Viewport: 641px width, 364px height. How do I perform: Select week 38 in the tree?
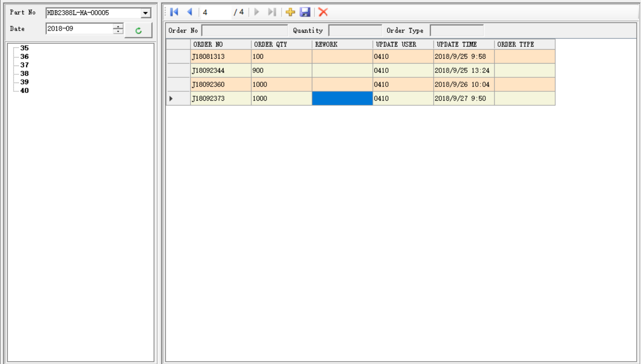tap(24, 73)
